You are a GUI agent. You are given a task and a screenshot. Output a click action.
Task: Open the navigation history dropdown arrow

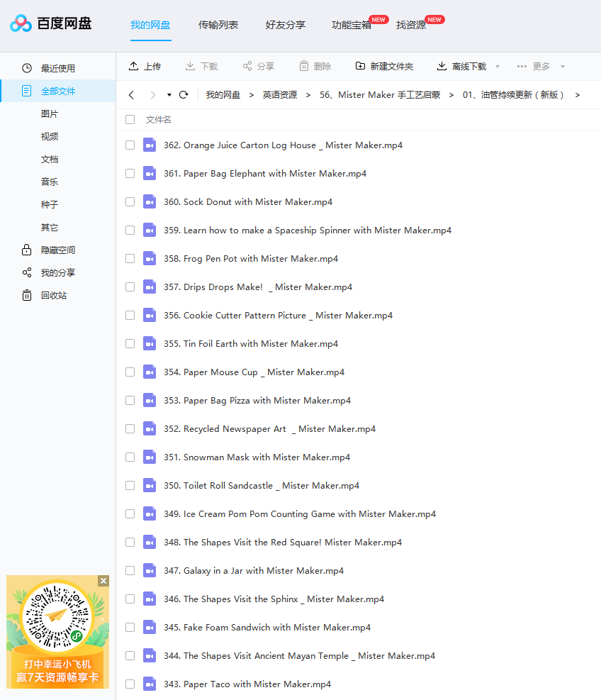(169, 94)
